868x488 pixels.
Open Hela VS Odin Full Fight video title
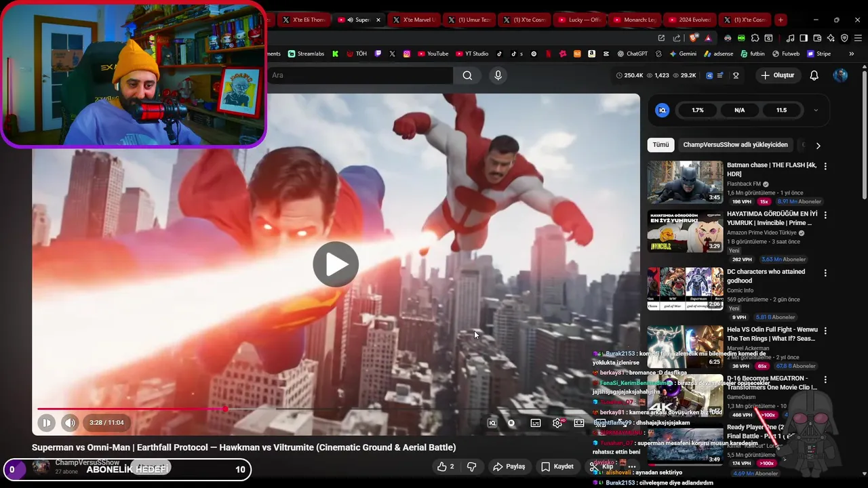(x=772, y=334)
